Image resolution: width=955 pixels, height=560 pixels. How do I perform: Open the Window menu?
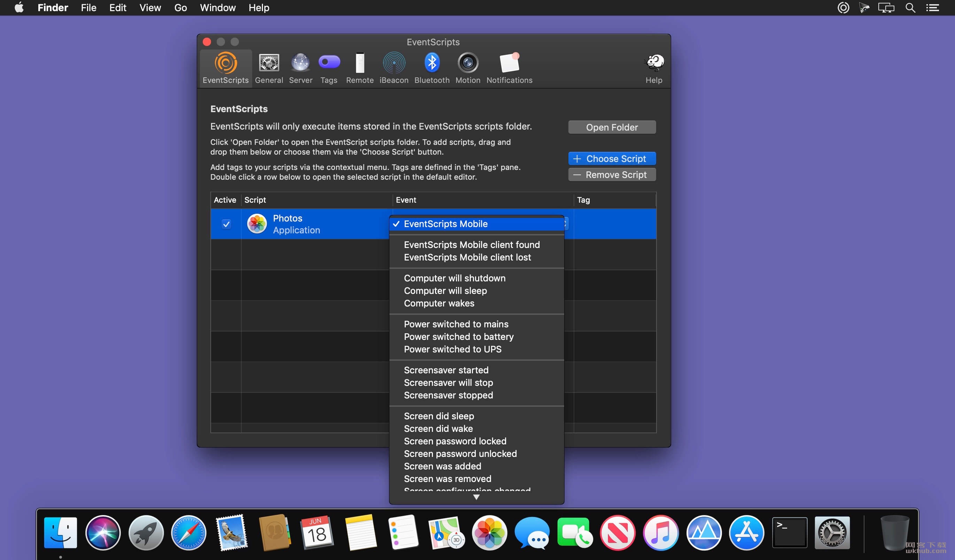pos(218,8)
